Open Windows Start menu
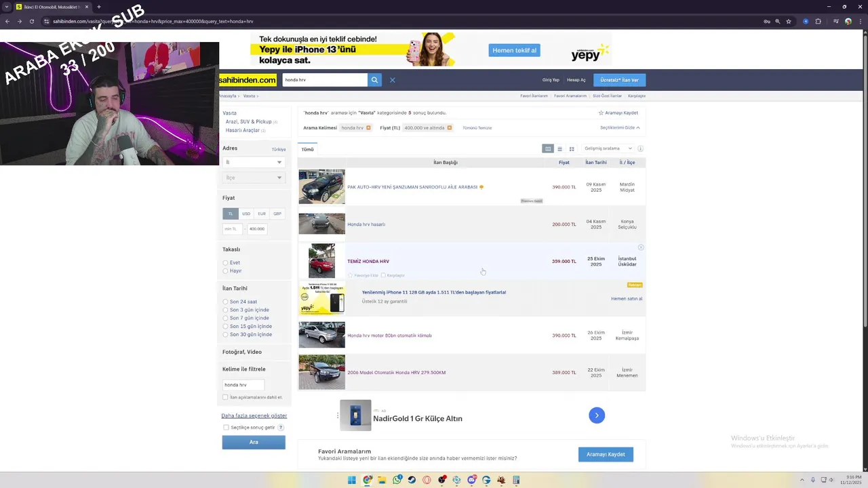The height and width of the screenshot is (488, 868). [x=351, y=480]
